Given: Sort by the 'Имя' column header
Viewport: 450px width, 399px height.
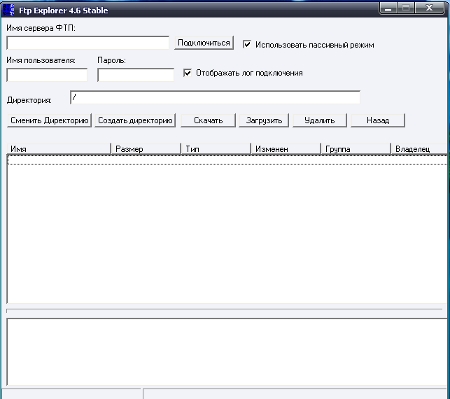Looking at the screenshot, I should pyautogui.click(x=59, y=149).
